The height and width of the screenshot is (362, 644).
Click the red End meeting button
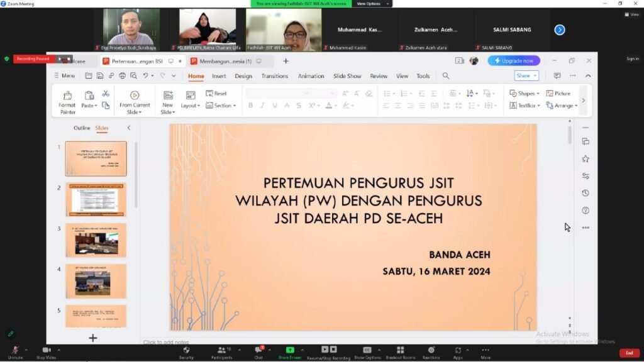point(629,353)
